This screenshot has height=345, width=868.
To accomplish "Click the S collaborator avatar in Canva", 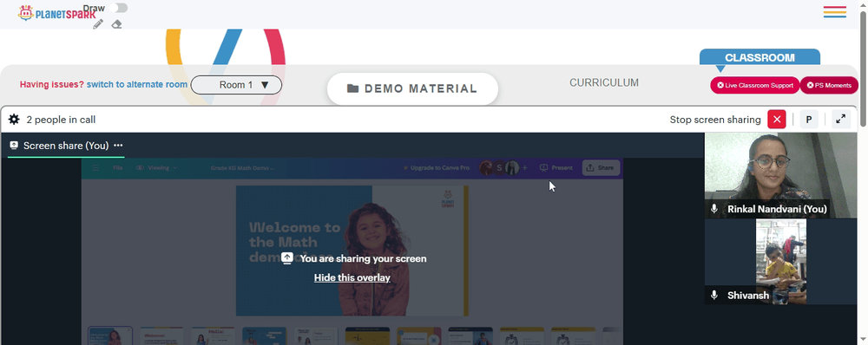I will tap(499, 167).
